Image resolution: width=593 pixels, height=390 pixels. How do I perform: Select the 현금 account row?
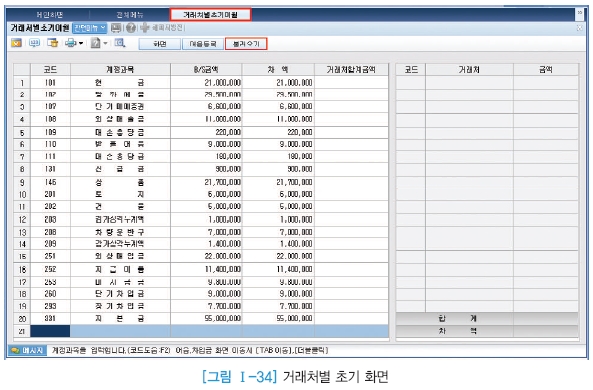(201, 82)
